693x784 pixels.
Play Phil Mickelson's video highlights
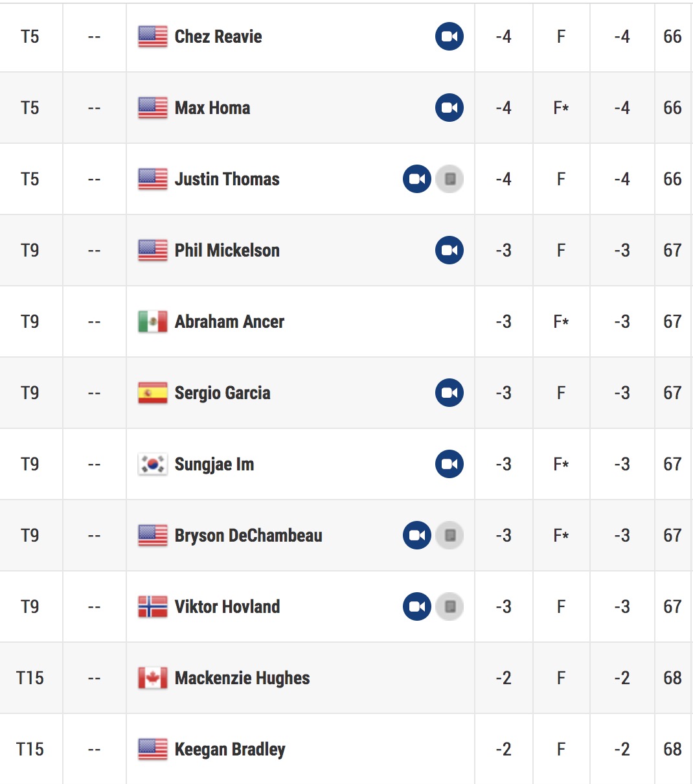click(449, 250)
